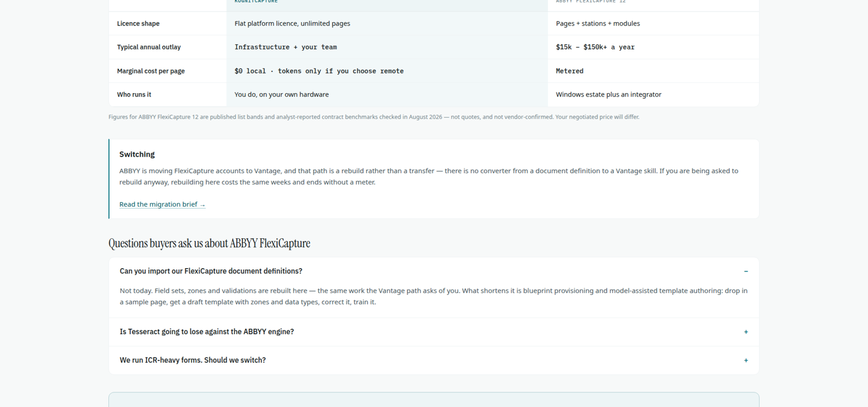
Task: Click the Switching paragraph about Vantage rebuild
Action: (429, 176)
